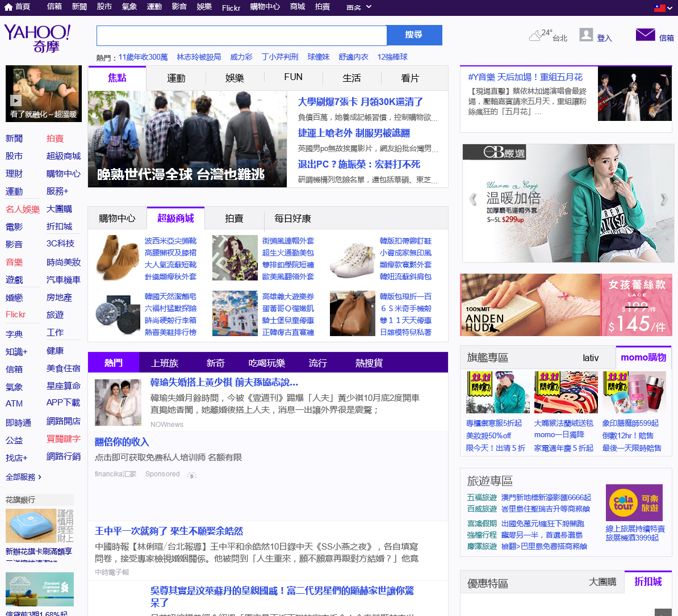The image size is (678, 616).
Task: Click previous arrow on OB嚴選 ad carousel
Action: (x=473, y=199)
